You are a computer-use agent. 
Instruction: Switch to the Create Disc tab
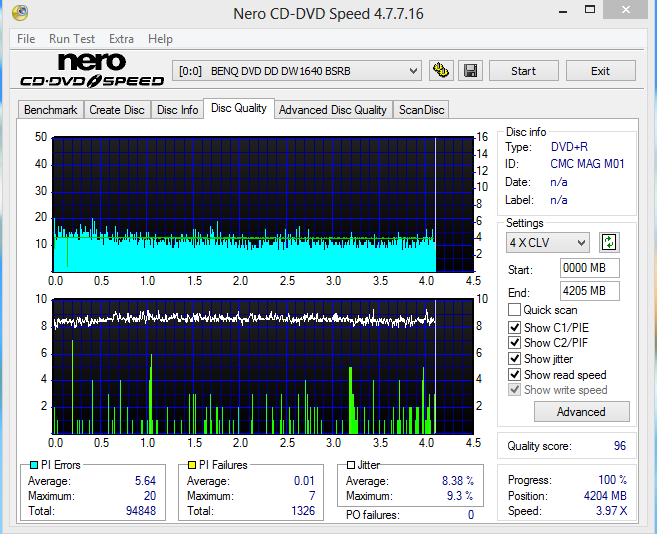pyautogui.click(x=117, y=110)
